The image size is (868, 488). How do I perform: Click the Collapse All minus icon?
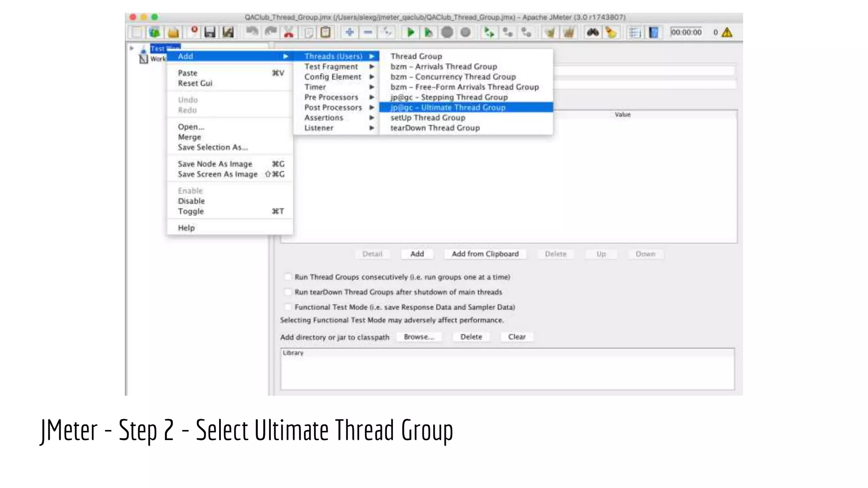click(x=368, y=32)
